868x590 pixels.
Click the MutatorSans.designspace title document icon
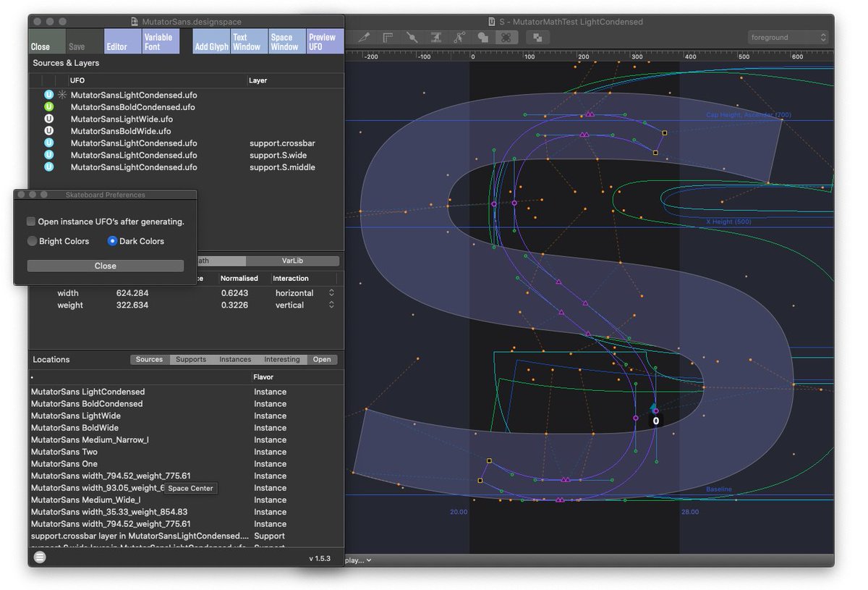tap(135, 22)
